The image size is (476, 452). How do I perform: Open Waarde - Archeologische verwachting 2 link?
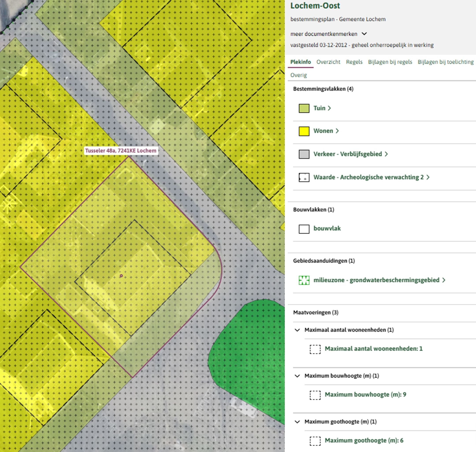coord(368,177)
